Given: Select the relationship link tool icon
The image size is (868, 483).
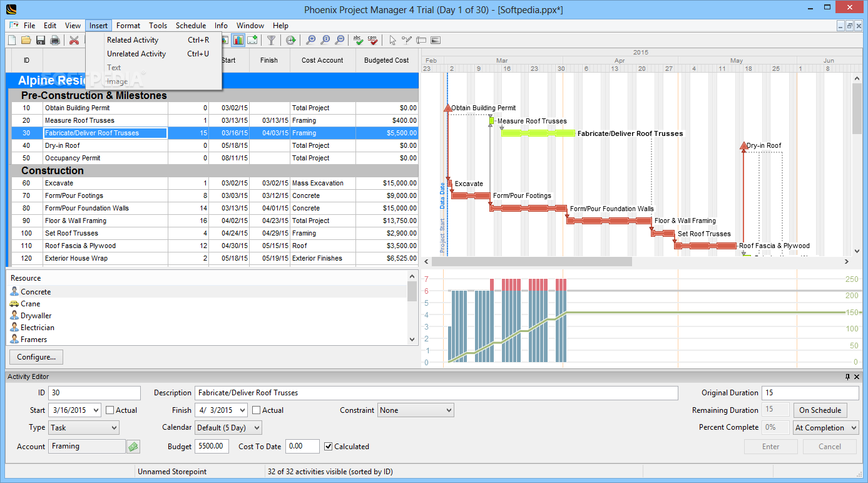Looking at the screenshot, I should pos(407,40).
